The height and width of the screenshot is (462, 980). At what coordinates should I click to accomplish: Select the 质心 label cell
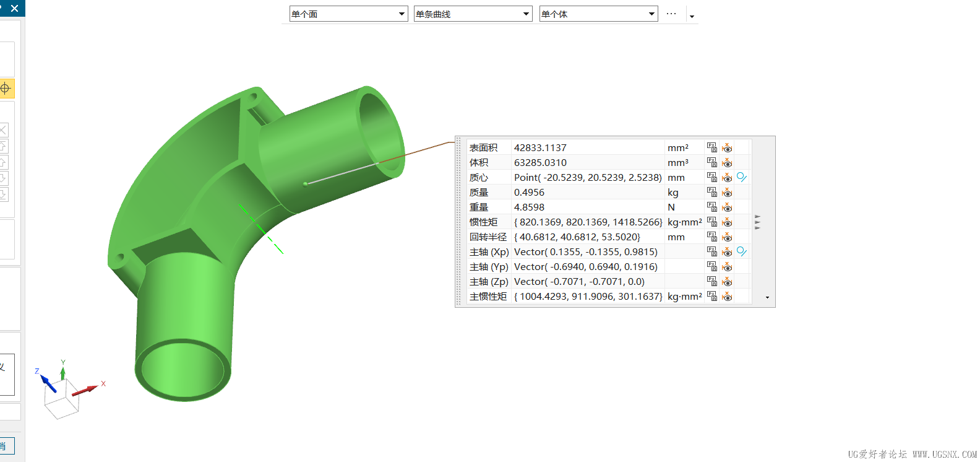[479, 177]
